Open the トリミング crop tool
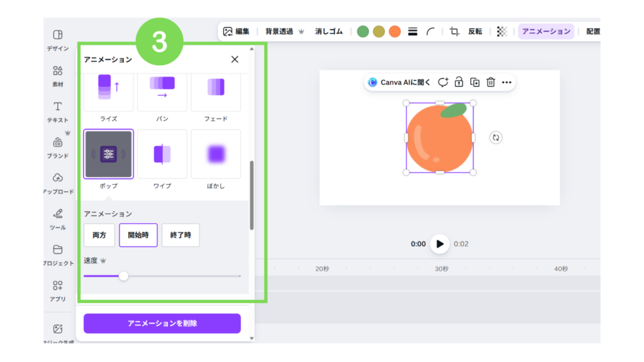644x362 pixels. click(454, 30)
